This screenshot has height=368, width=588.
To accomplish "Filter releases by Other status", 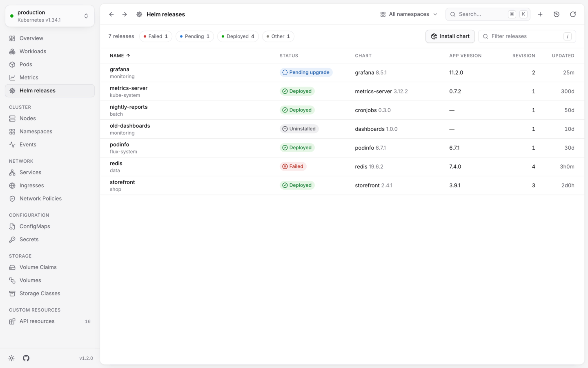I will 278,36.
